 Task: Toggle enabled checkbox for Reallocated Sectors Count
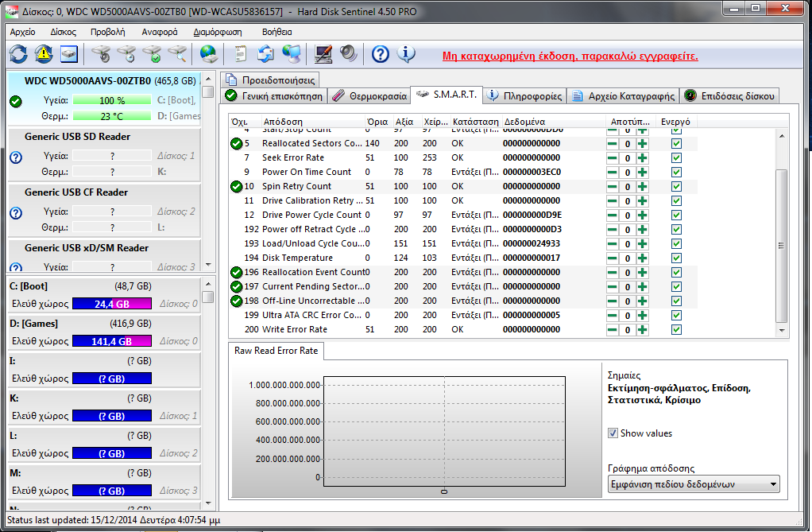coord(676,144)
